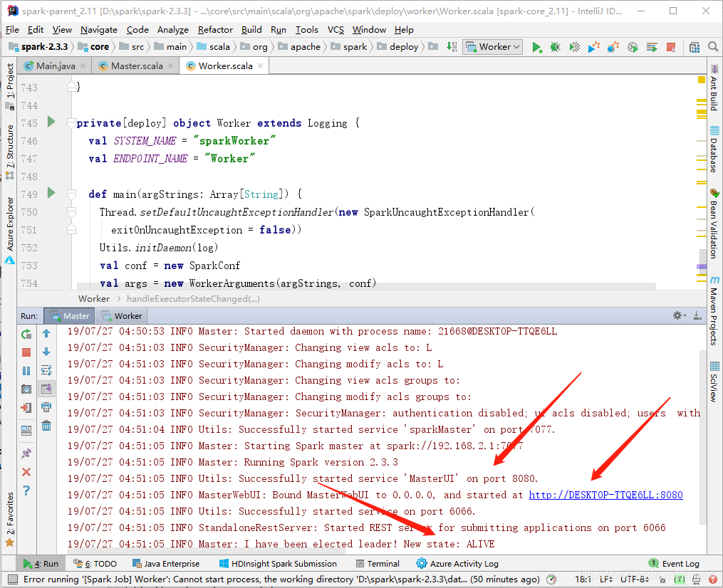The height and width of the screenshot is (588, 723).
Task: Open Run panel help question mark
Action: 26,490
